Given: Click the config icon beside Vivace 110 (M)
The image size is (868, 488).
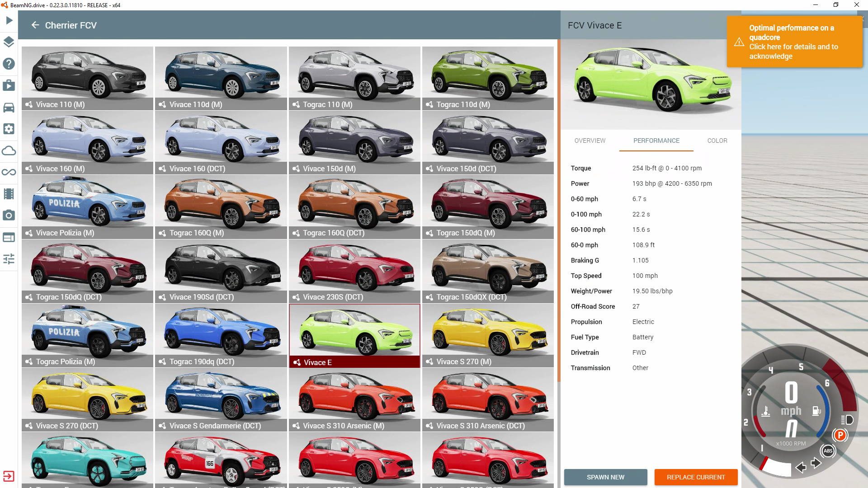Looking at the screenshot, I should click(x=28, y=104).
